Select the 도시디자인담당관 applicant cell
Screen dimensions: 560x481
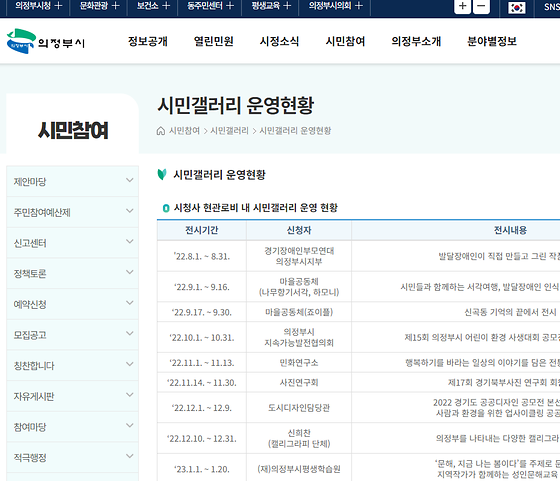coord(299,408)
